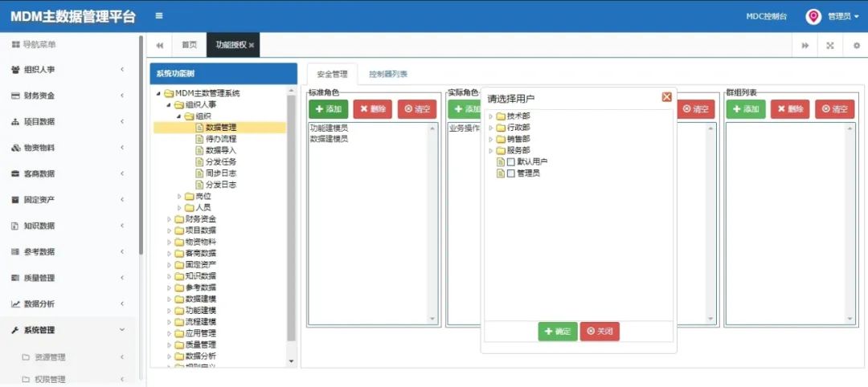
Task: Switch to the 首页 tab
Action: point(190,45)
